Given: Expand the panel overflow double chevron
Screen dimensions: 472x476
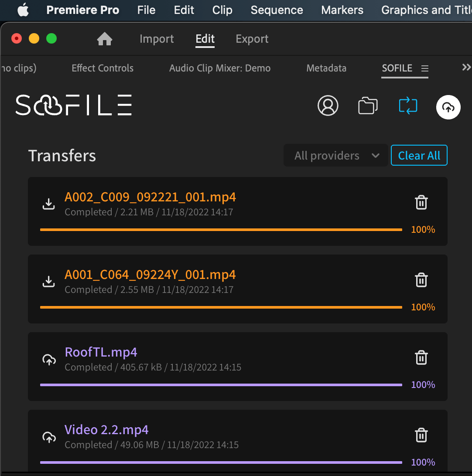Looking at the screenshot, I should (x=466, y=67).
